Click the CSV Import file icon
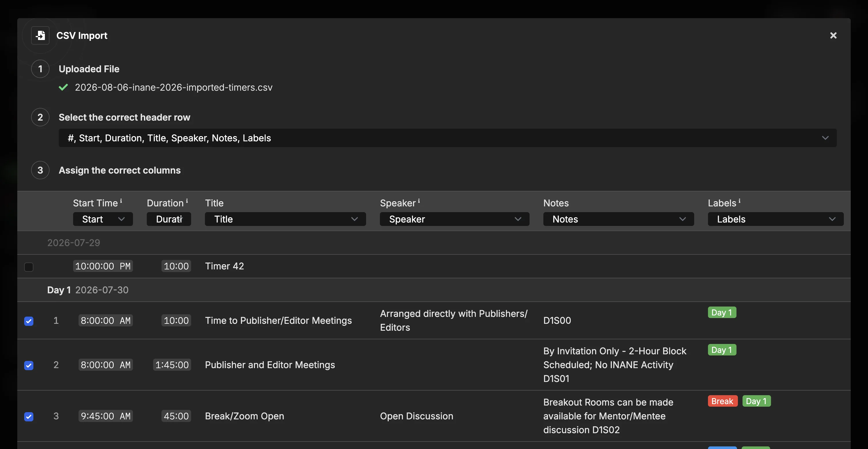 (40, 35)
